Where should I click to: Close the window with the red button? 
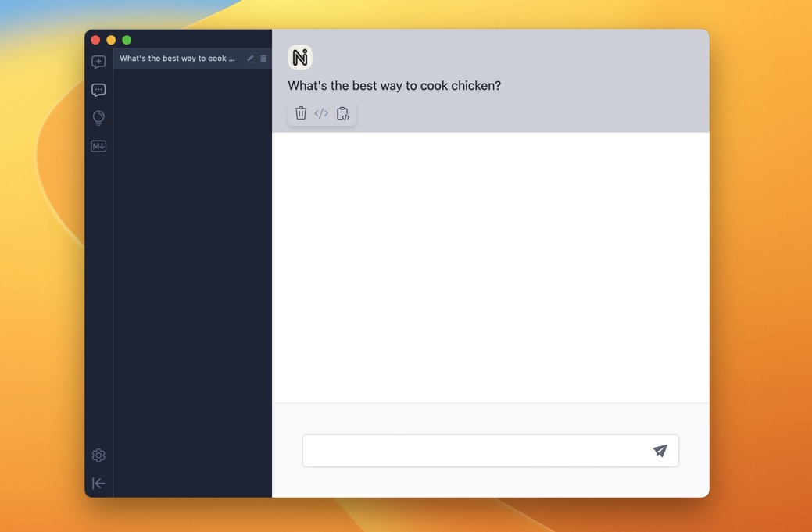[95, 40]
